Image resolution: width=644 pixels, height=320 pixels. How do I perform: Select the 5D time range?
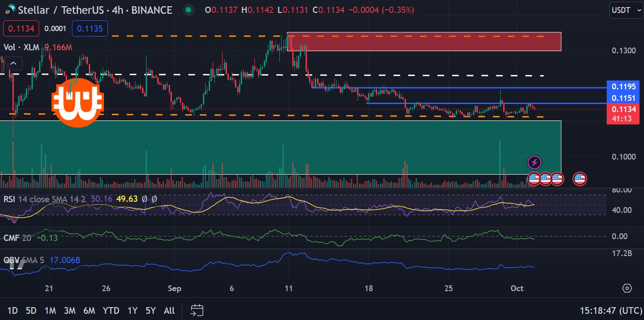pyautogui.click(x=31, y=311)
